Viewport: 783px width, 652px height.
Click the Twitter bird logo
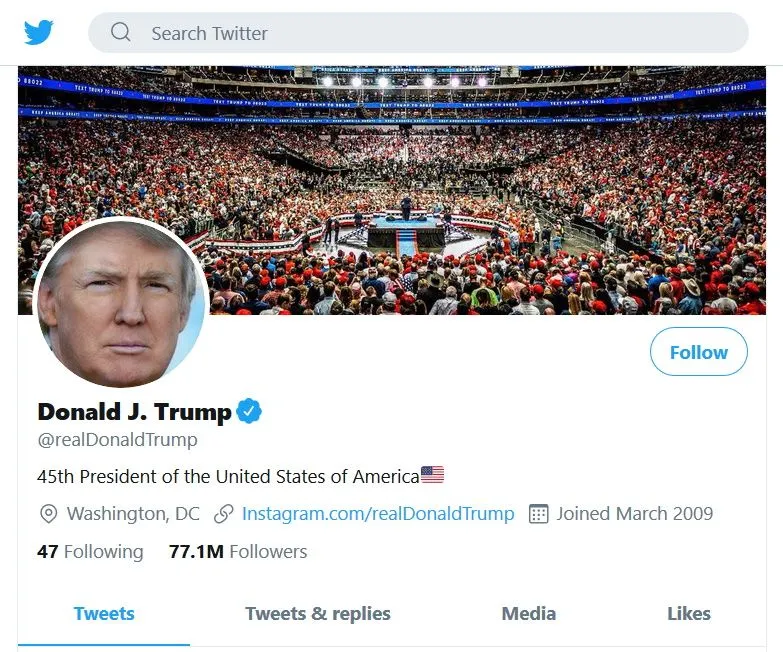point(39,33)
